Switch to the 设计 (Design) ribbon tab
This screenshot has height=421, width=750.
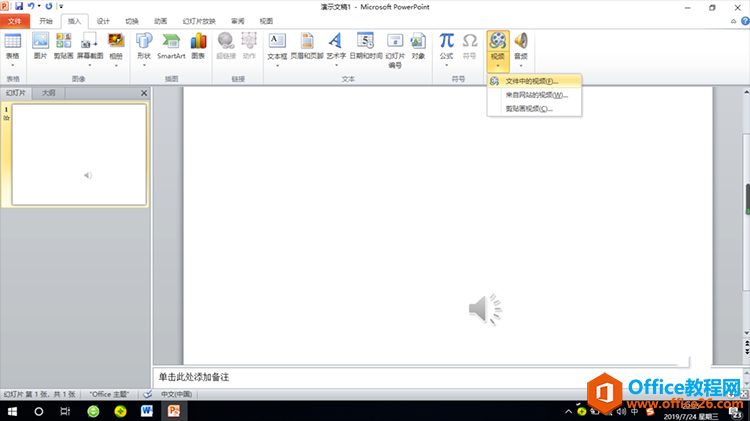click(103, 20)
